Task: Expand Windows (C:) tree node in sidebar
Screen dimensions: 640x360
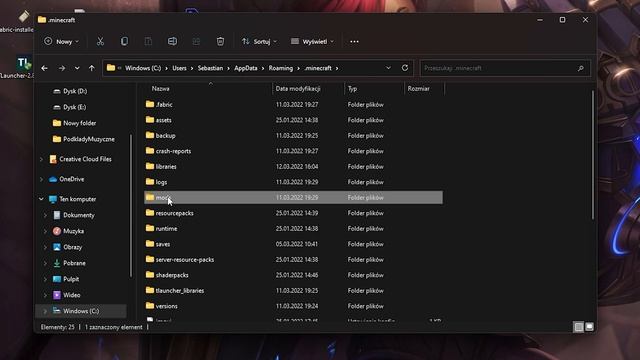Action: coord(45,311)
